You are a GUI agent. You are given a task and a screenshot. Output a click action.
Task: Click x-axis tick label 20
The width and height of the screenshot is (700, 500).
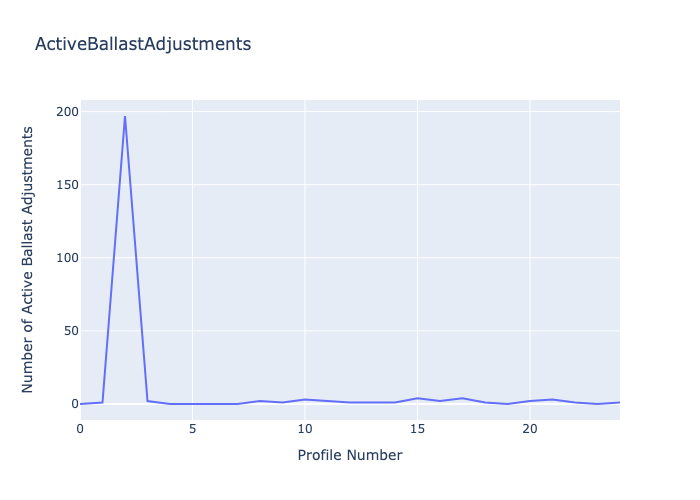530,428
